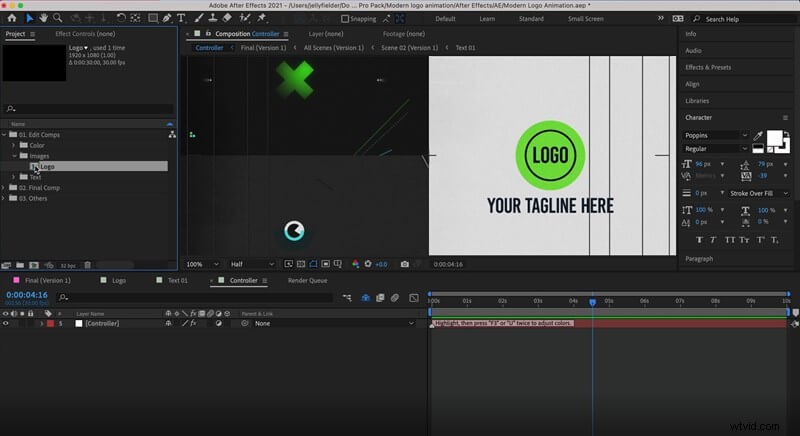Delete selected item with trash icon
Viewport: 800px width, 436px height.
87,265
